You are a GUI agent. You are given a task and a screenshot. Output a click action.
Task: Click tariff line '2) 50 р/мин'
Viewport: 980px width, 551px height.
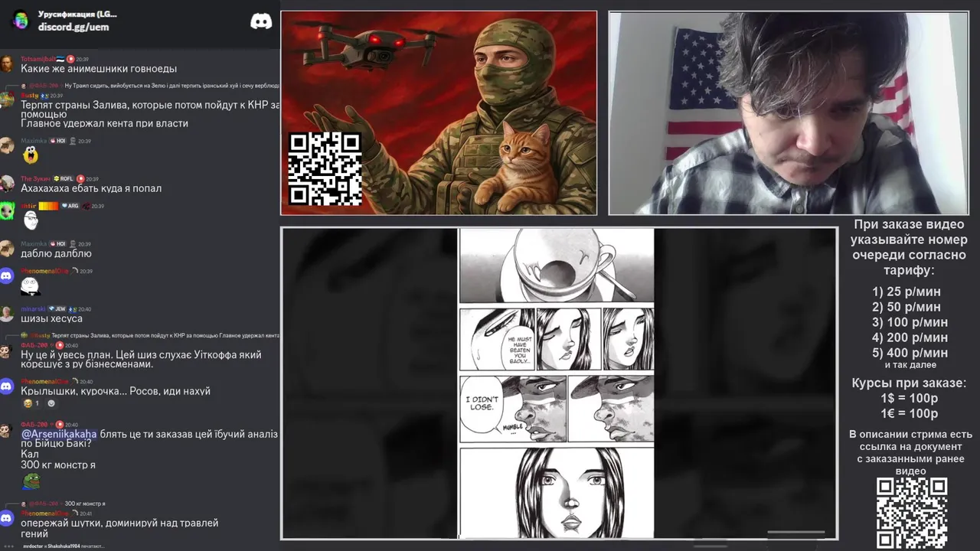pyautogui.click(x=906, y=307)
